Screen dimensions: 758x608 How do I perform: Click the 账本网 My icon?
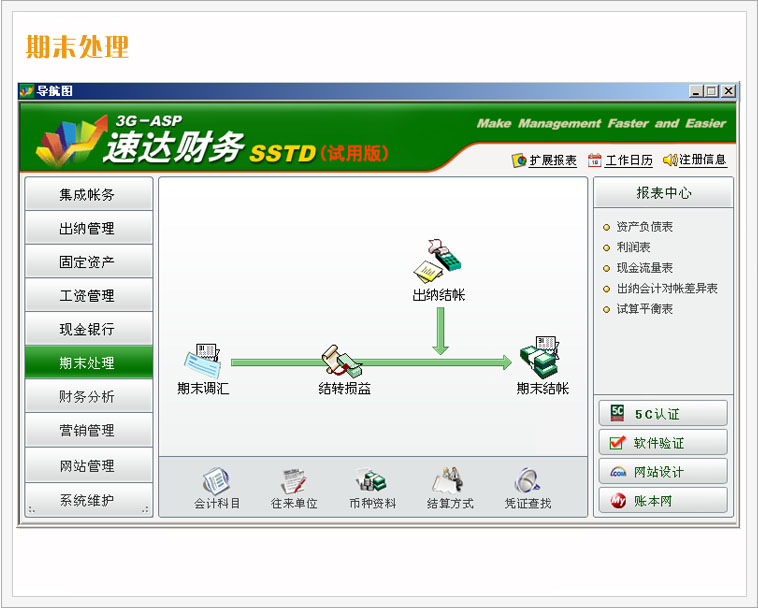618,501
